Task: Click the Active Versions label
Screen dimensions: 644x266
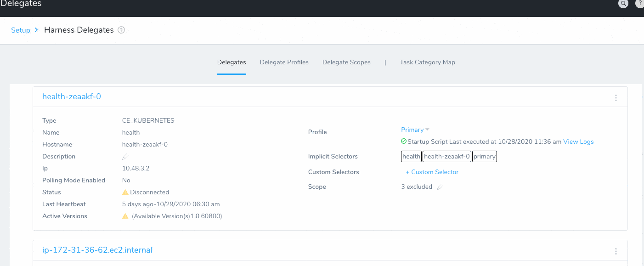Action: (x=65, y=216)
